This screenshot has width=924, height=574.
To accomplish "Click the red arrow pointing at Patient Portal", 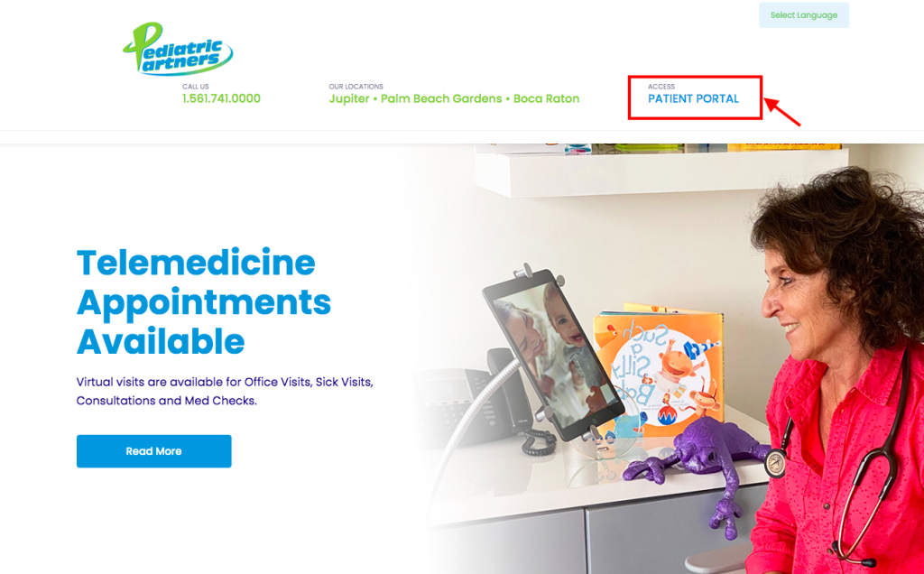I will click(782, 112).
